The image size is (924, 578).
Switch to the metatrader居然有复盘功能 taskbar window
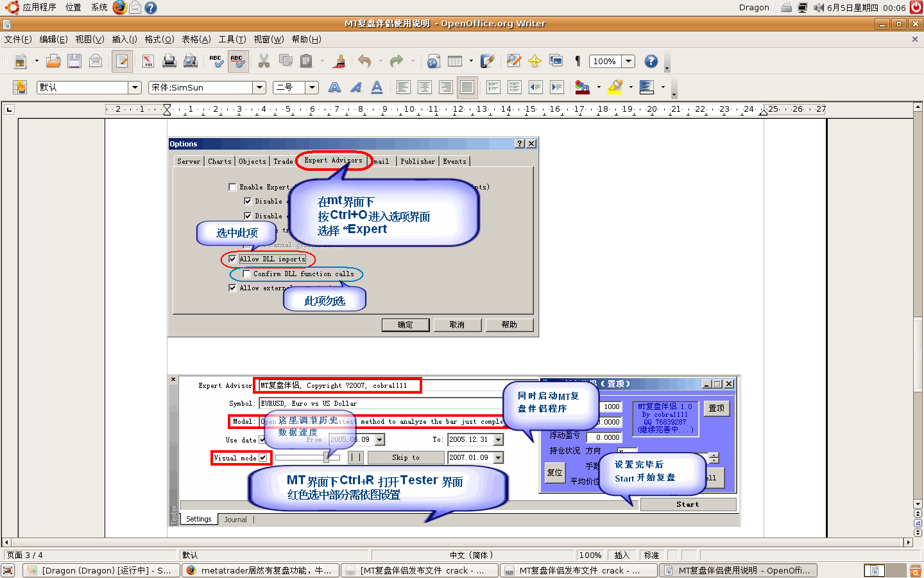coord(260,570)
